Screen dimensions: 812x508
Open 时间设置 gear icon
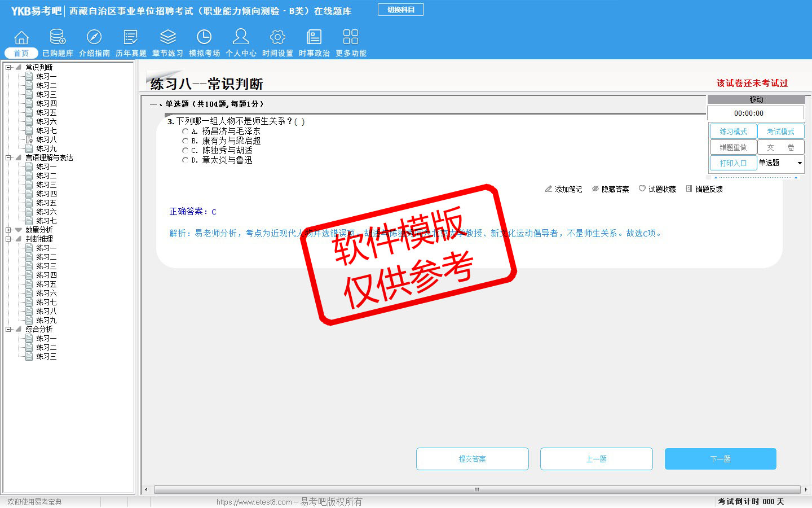coord(277,38)
